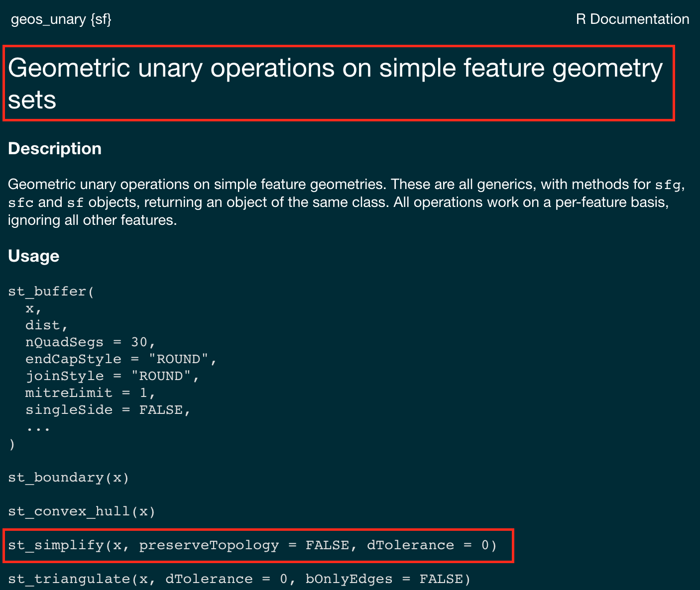Click the highlighted "st_simplify" usage line
The height and width of the screenshot is (590, 700).
pos(252,545)
